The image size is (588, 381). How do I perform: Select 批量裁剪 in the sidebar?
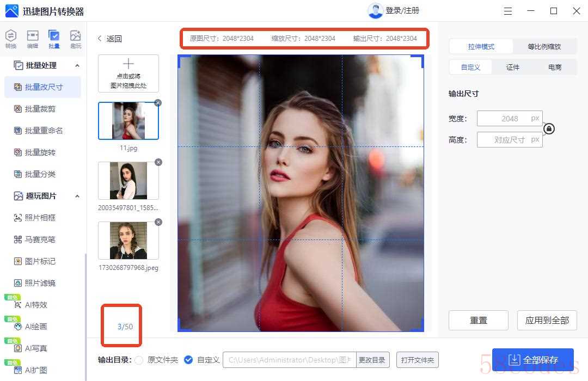coord(40,109)
